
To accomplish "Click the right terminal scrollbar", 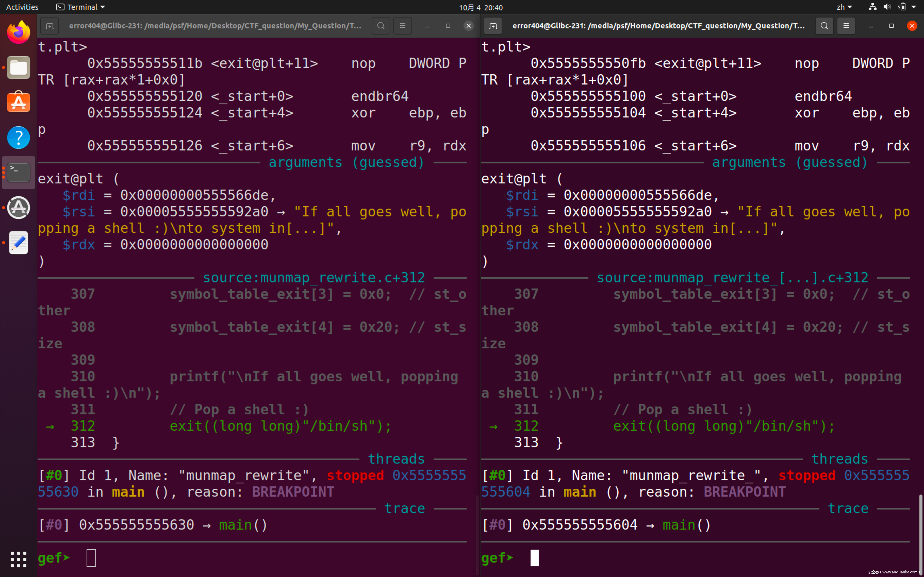I will click(x=921, y=534).
